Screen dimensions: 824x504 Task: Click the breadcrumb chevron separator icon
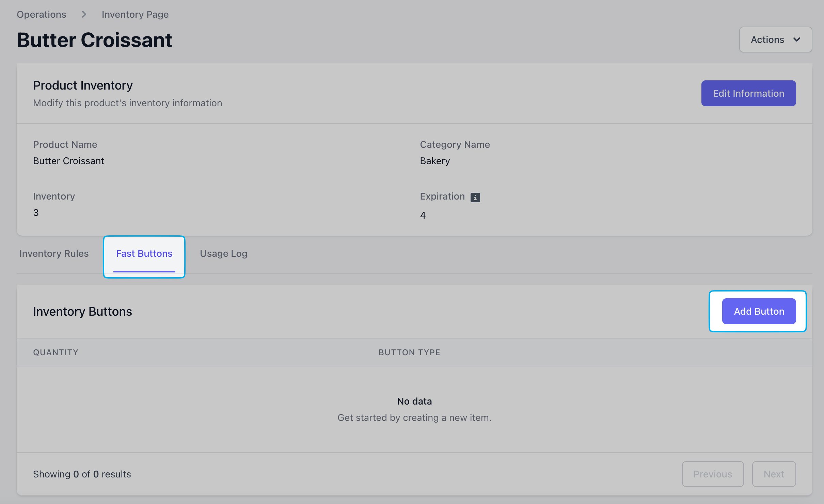84,14
